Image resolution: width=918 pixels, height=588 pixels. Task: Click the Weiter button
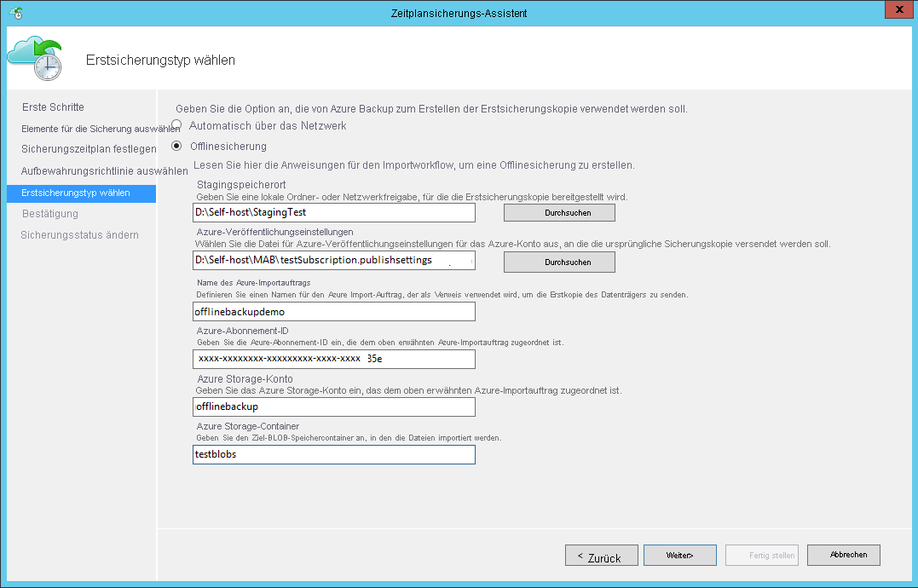tap(679, 555)
